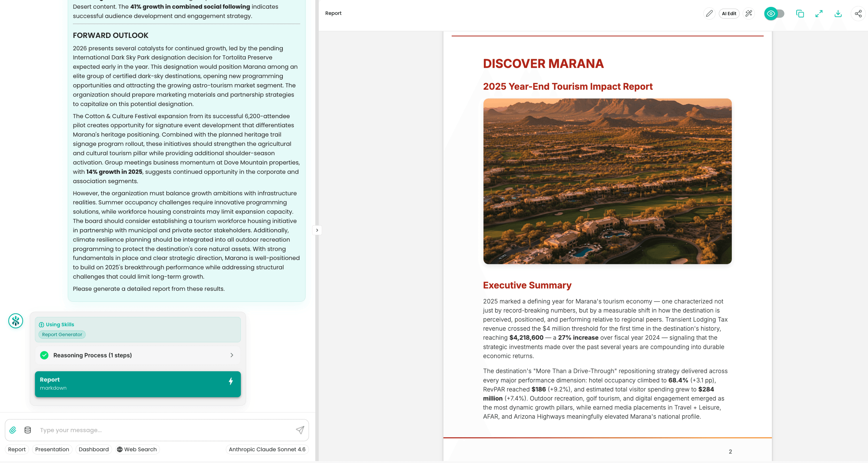
Task: Download the report
Action: (838, 14)
